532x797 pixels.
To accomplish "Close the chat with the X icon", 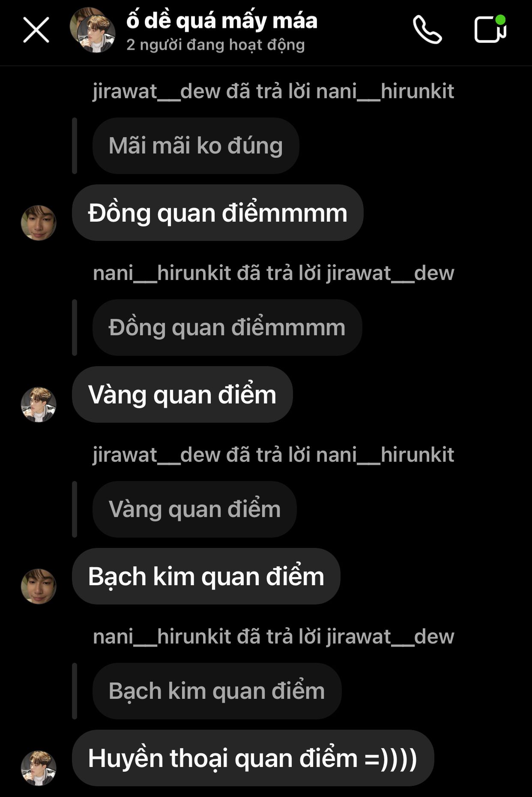I will point(36,30).
